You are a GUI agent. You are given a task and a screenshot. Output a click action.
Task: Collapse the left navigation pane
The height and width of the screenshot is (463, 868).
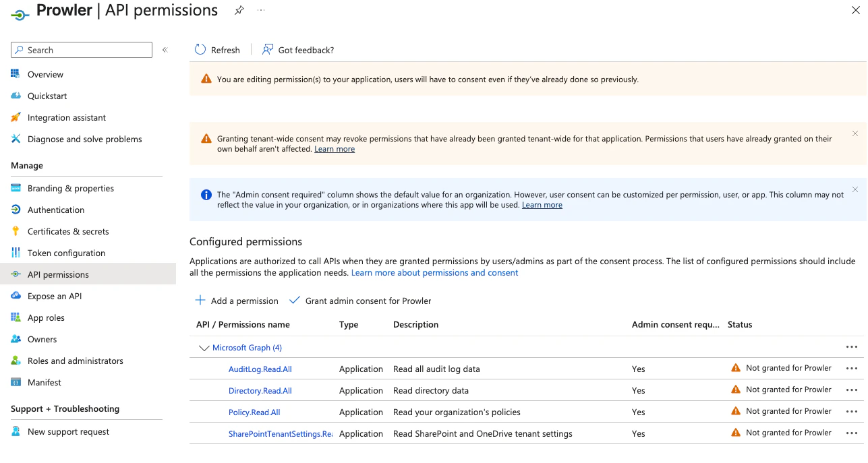pyautogui.click(x=165, y=49)
